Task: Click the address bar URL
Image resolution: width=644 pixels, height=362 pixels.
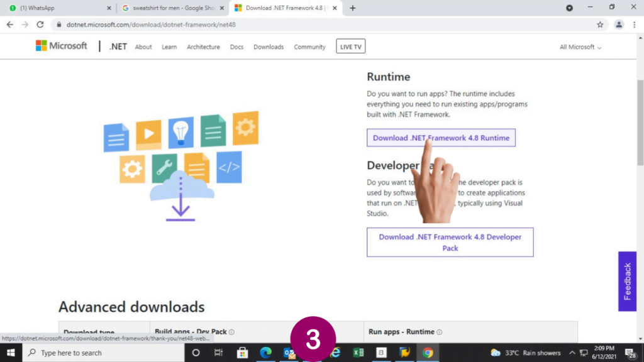Action: [x=151, y=25]
